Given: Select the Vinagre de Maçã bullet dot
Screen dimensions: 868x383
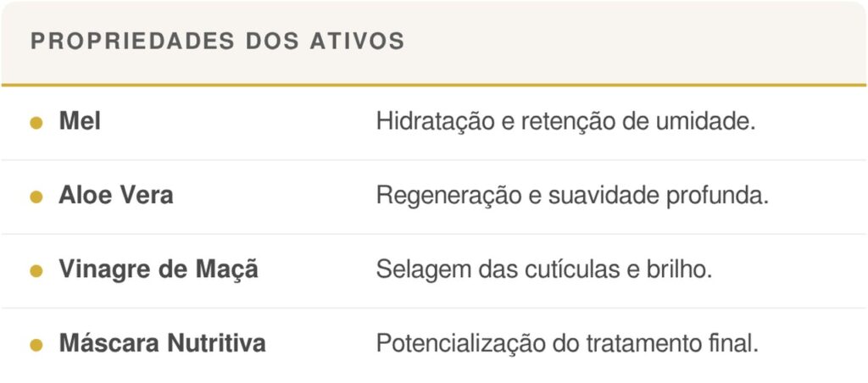Looking at the screenshot, I should [36, 271].
